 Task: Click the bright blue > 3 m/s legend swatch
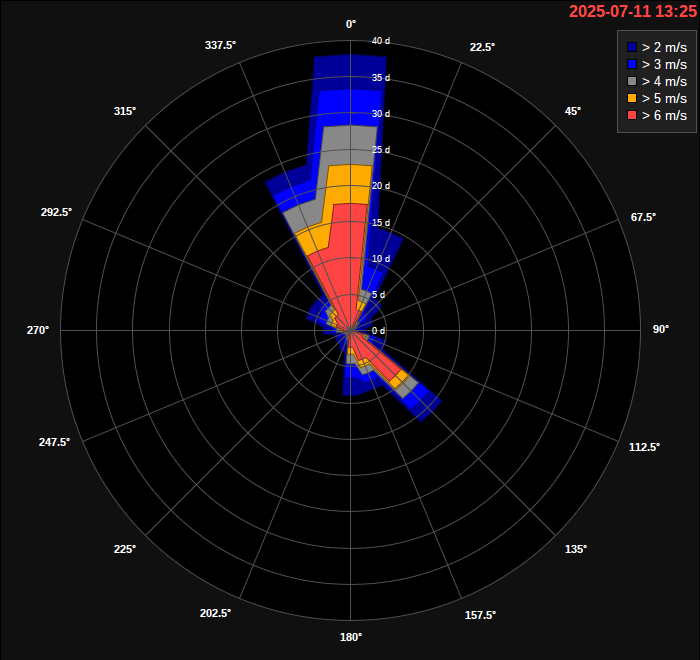(x=632, y=64)
